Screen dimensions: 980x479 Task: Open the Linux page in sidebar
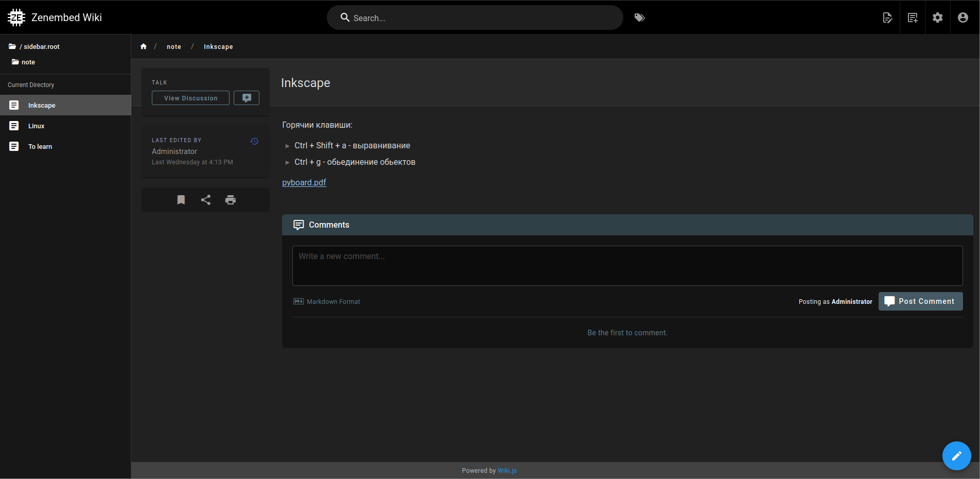click(x=65, y=126)
